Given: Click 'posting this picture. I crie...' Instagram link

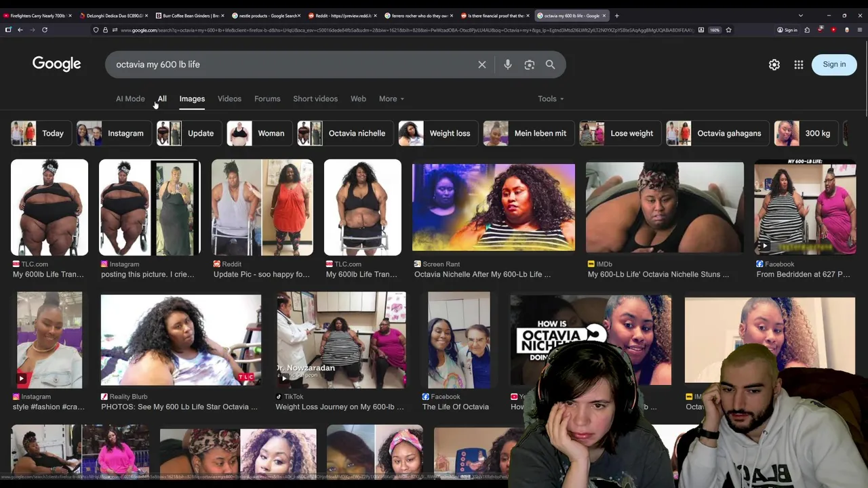Looking at the screenshot, I should click(x=148, y=274).
